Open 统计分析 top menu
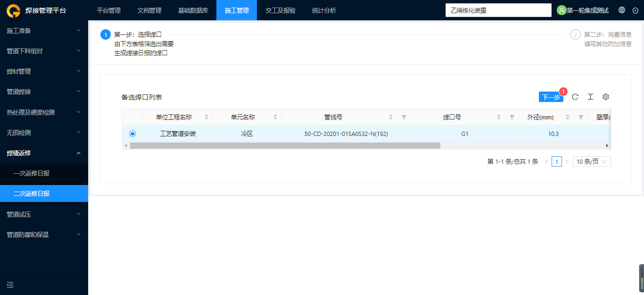Screen dimensions: 644x295 pos(324,10)
